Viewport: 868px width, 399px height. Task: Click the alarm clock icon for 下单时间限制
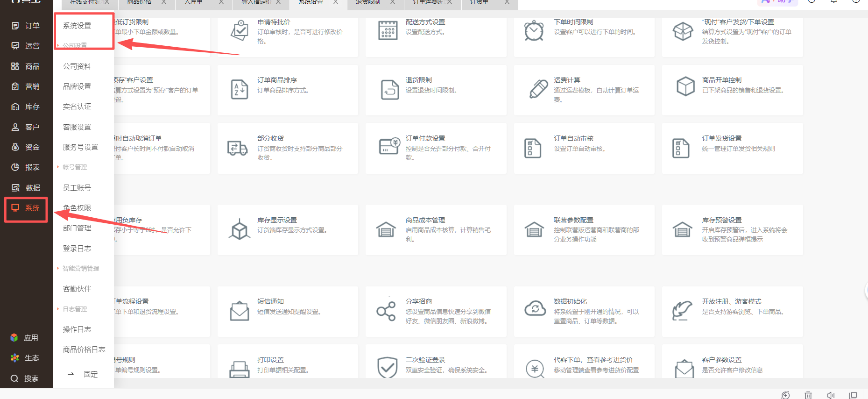pyautogui.click(x=534, y=31)
